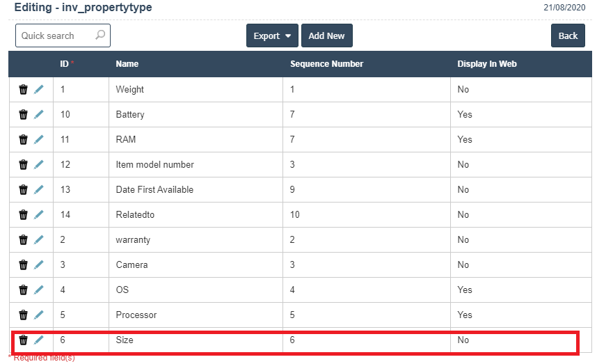Remove the warranty row via trash icon
This screenshot has width=597, height=364.
tap(23, 239)
